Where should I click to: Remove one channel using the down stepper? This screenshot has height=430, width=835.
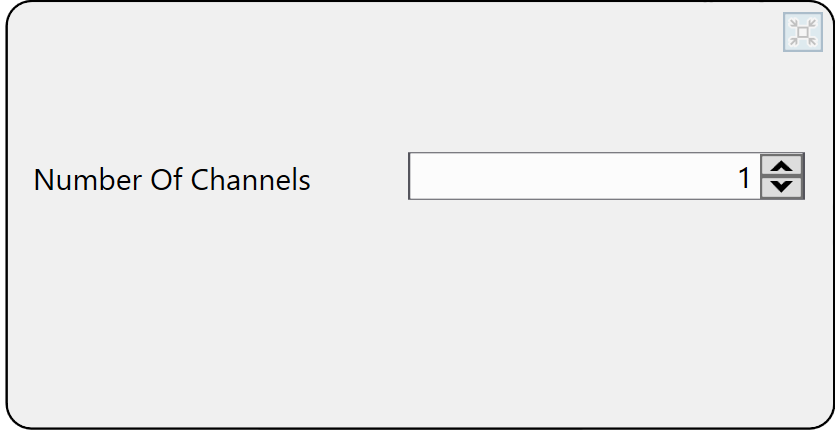(x=782, y=187)
